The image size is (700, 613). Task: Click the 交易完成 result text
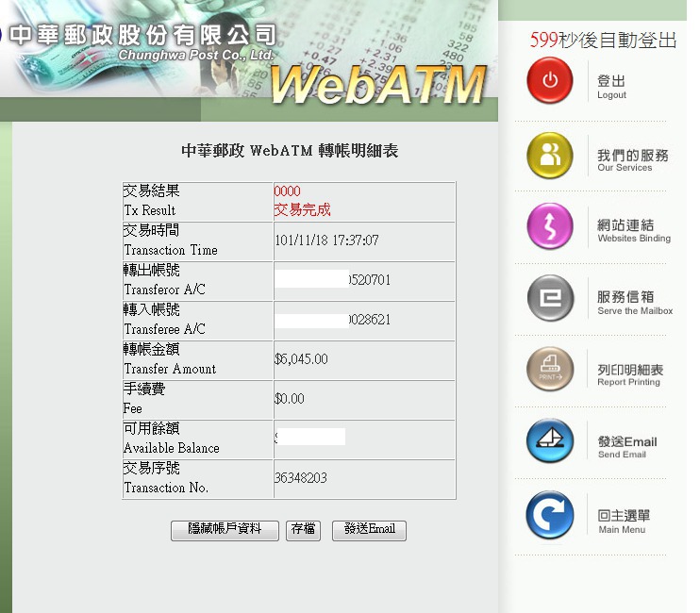302,209
